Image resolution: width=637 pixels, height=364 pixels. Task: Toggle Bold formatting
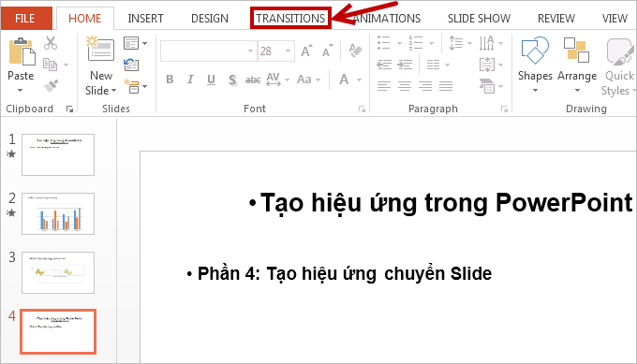pyautogui.click(x=170, y=80)
